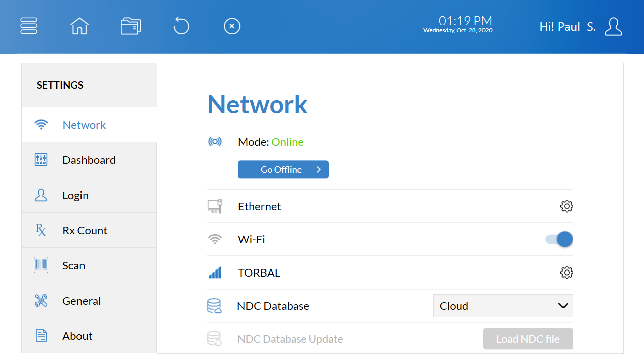Open the folder files icon
The image size is (644, 362).
(131, 26)
